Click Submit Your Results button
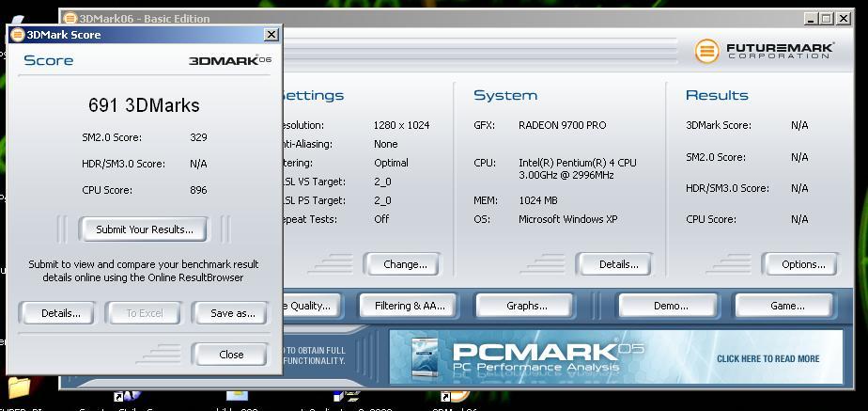 (x=144, y=229)
